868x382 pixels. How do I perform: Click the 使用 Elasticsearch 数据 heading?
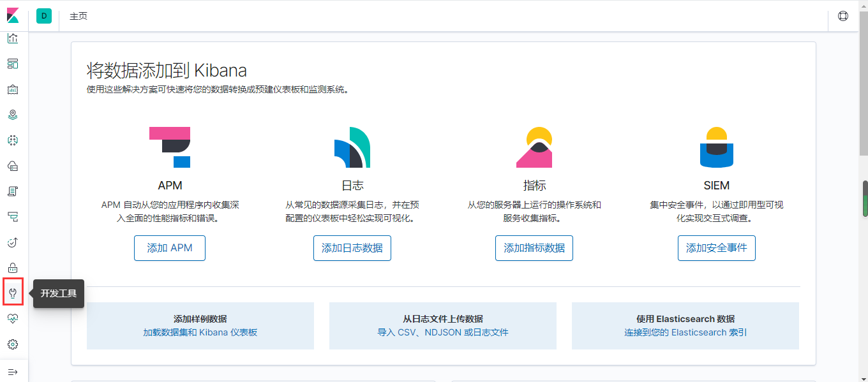(685, 319)
